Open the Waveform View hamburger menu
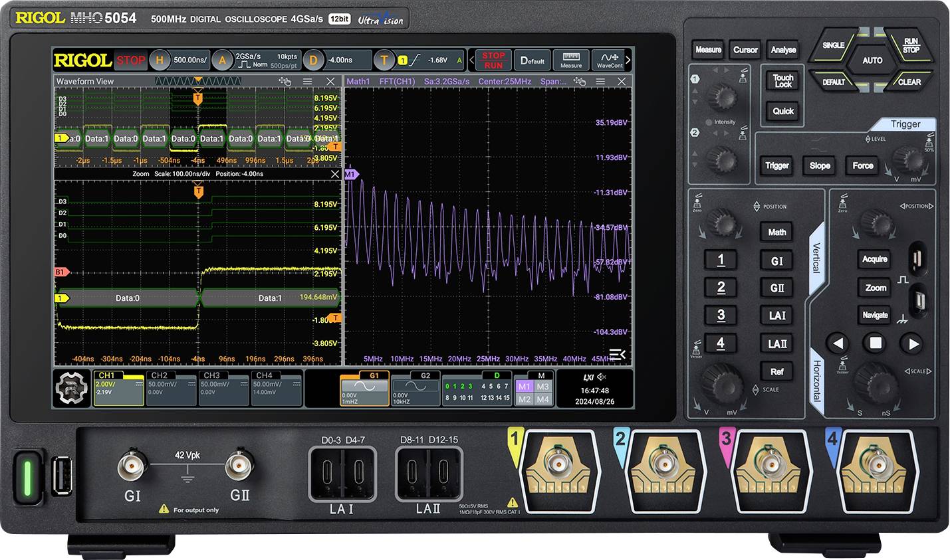This screenshot has width=950, height=560. 307,81
